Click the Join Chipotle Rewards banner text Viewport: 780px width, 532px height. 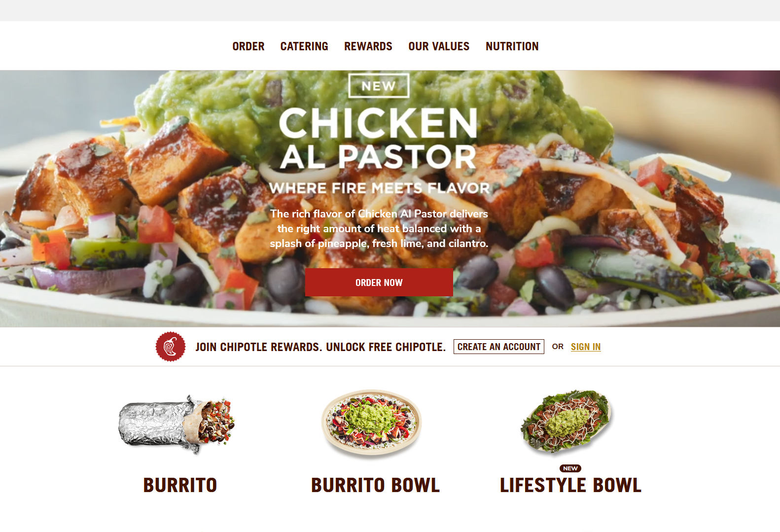coord(320,347)
